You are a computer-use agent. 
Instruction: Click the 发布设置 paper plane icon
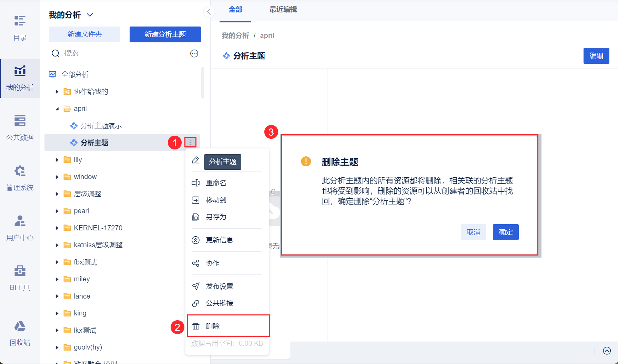[x=195, y=286]
